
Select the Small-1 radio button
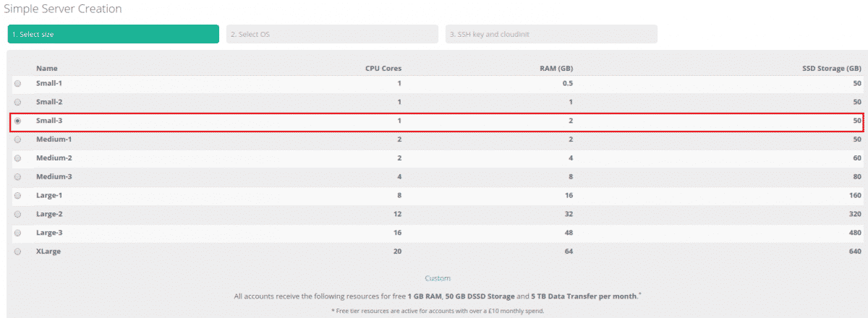point(17,83)
